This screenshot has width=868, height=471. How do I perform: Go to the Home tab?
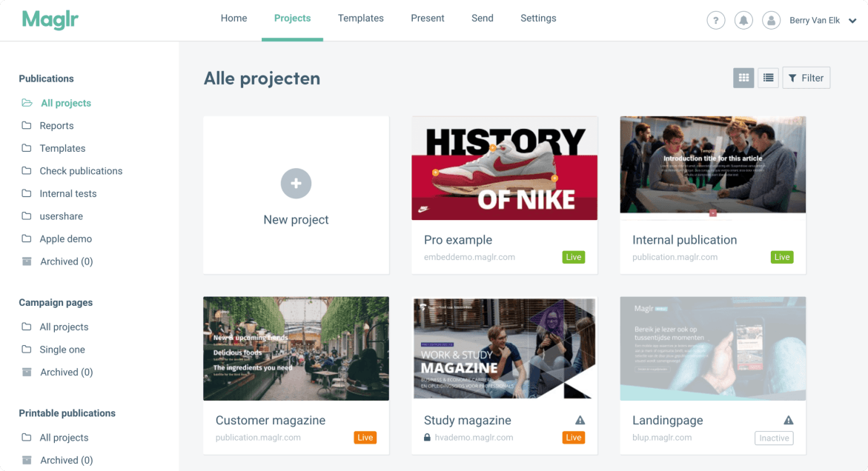(233, 19)
